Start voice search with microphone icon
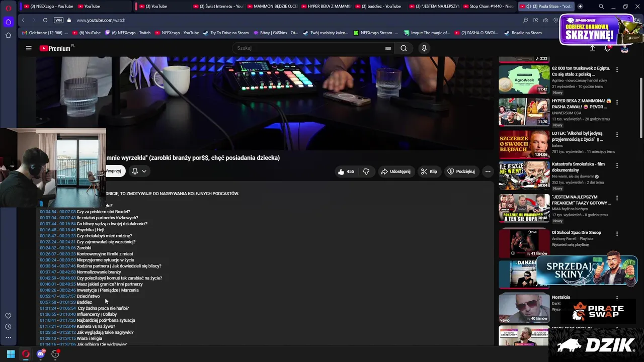The height and width of the screenshot is (362, 644). (424, 48)
